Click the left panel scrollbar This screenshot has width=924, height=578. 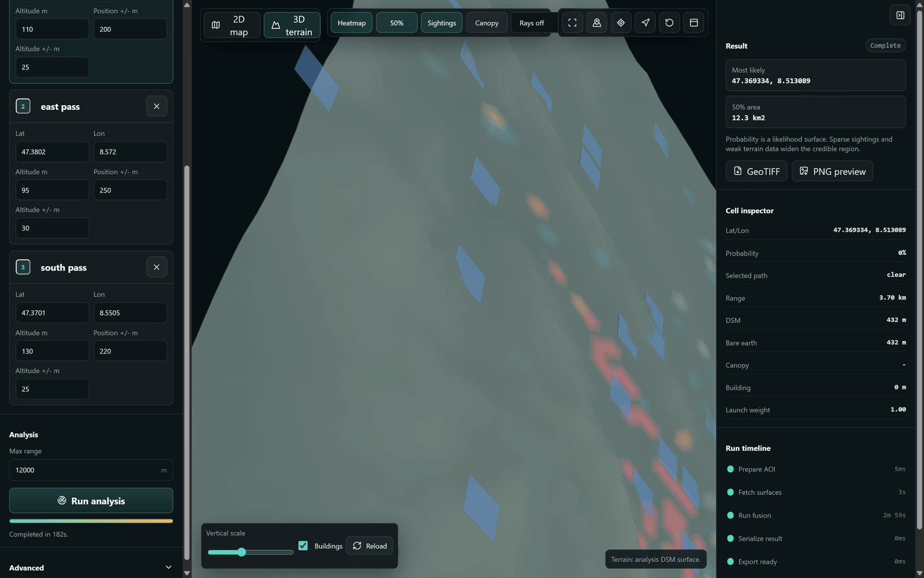tap(187, 362)
